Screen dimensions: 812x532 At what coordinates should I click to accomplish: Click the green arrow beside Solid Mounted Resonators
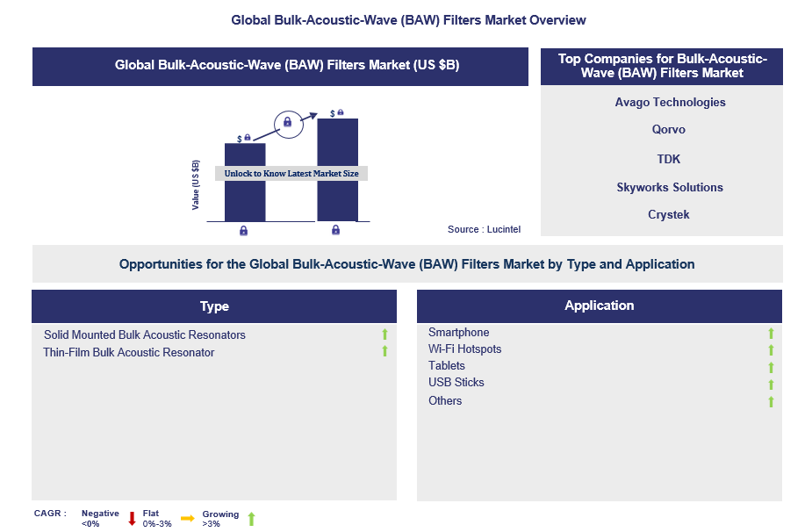(384, 334)
